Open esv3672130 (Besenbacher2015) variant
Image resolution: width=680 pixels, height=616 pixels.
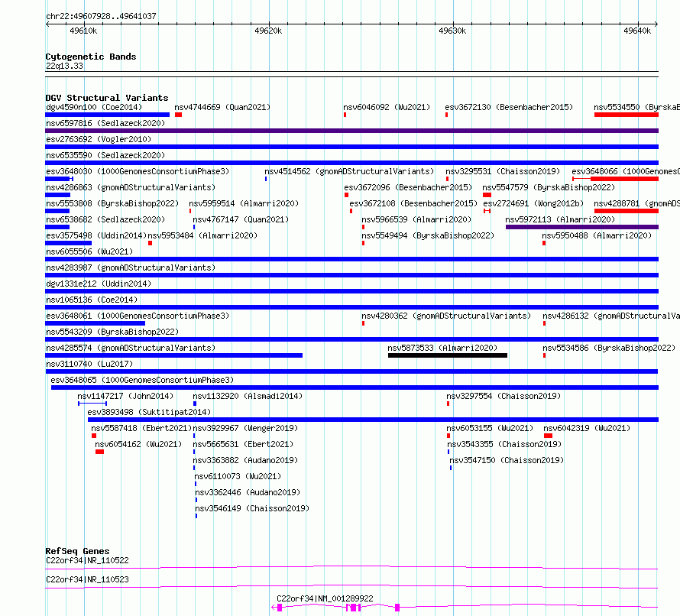[x=509, y=107]
